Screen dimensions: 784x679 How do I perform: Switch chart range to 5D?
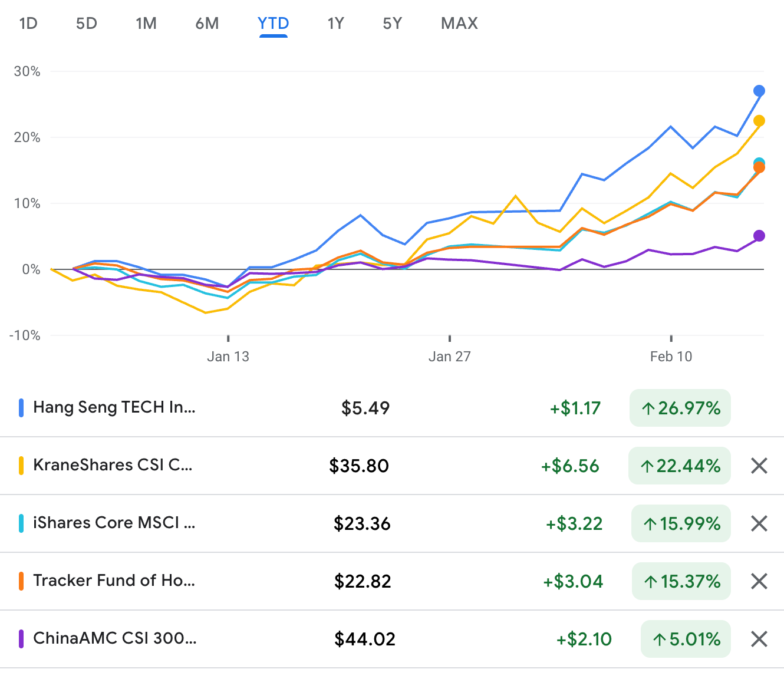87,24
